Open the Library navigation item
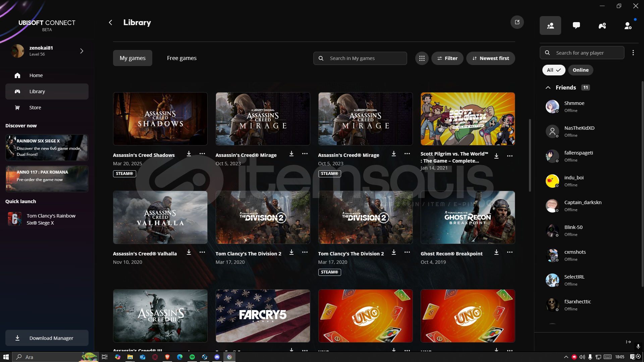The image size is (644, 362). (x=47, y=92)
